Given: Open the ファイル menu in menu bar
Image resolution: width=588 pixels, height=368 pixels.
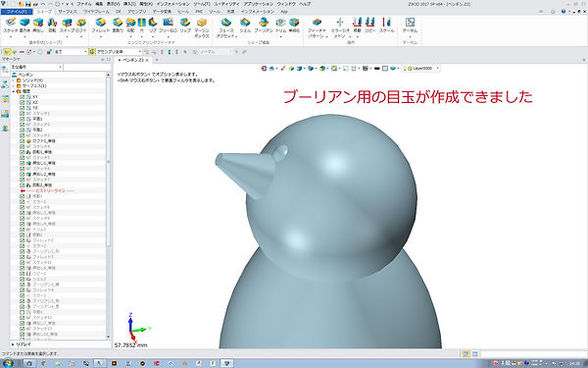Looking at the screenshot, I should (84, 4).
